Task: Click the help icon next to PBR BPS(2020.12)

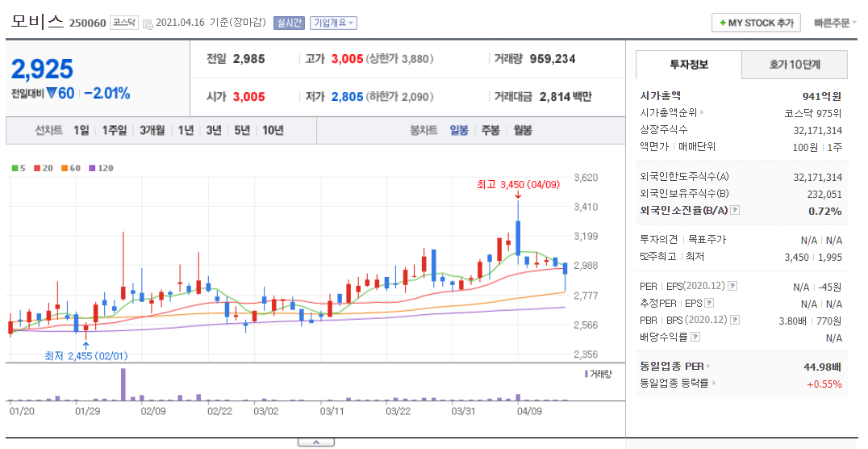Action: click(x=735, y=320)
